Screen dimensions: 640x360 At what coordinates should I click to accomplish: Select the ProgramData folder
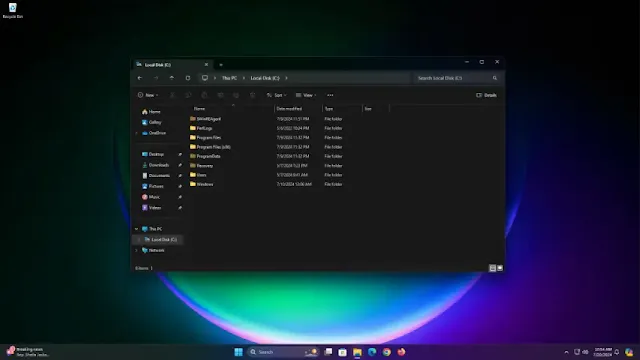205,156
